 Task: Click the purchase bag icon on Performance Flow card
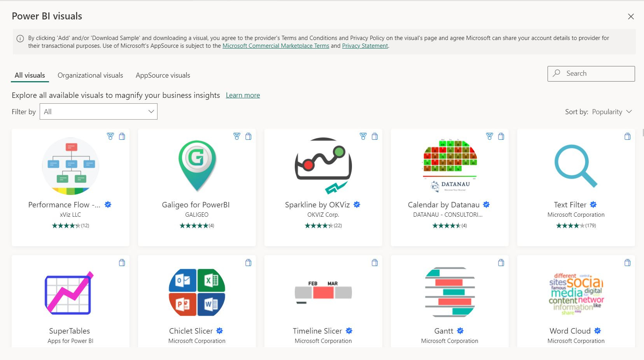click(x=122, y=136)
